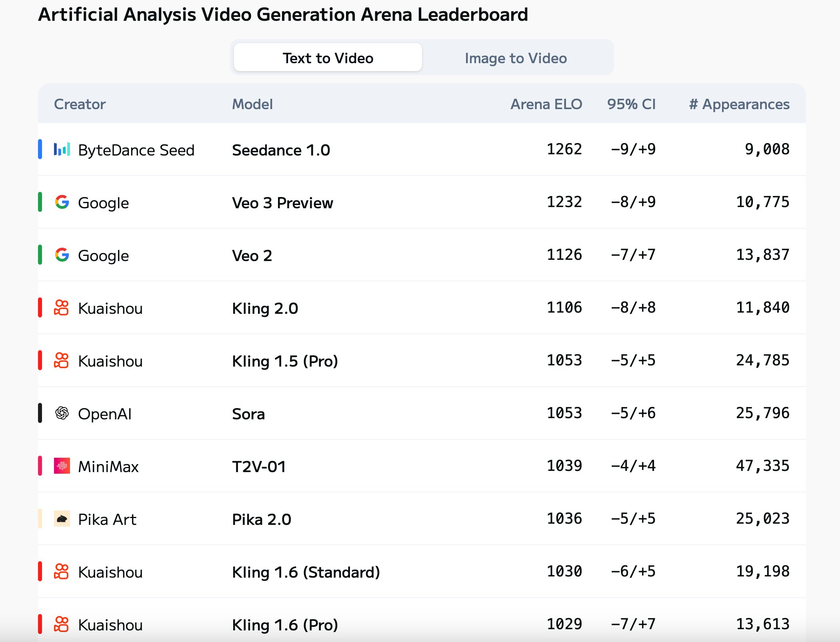
Task: Click the Kuaishou logo in Kling 1.6 (Standard) row
Action: pos(62,571)
